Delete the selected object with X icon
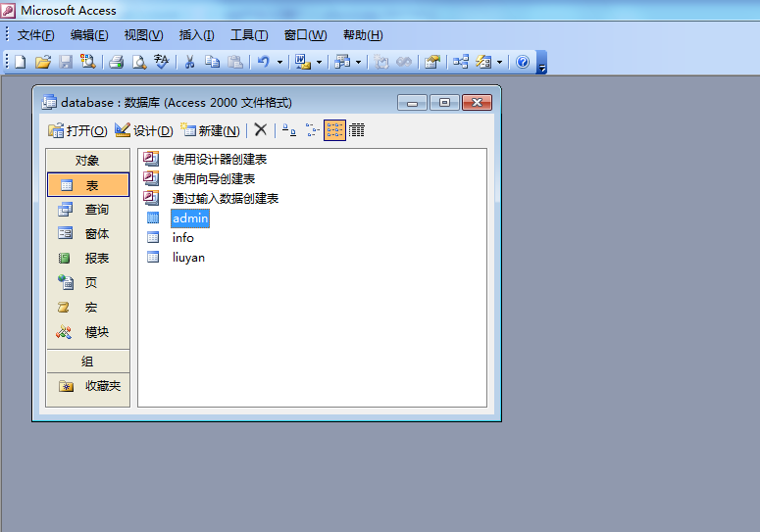The image size is (760, 532). tap(261, 129)
